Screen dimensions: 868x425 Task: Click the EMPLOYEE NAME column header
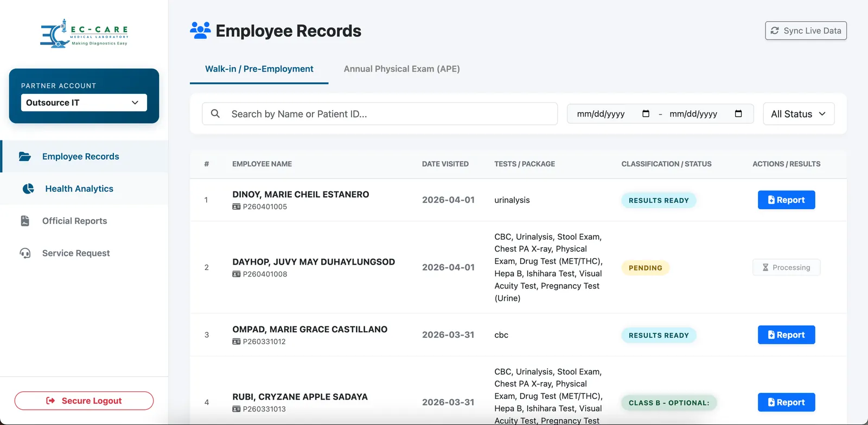click(x=262, y=164)
